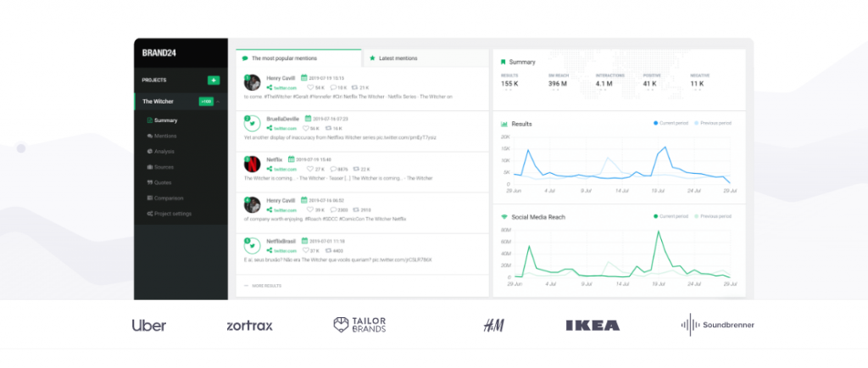868x368 pixels.
Task: Click the calendar icon on the BruellaDeville mention
Action: click(309, 119)
